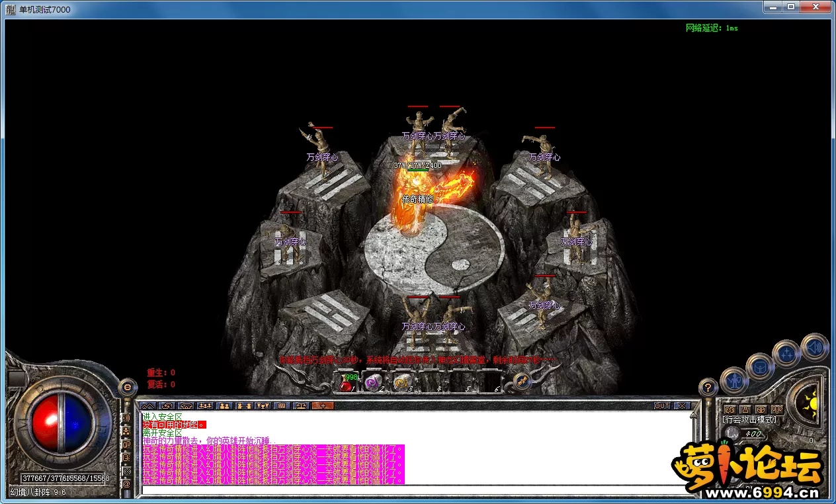Click the hierarchy tree icon in left sidebar
The width and height of the screenshot is (836, 504).
(x=126, y=432)
